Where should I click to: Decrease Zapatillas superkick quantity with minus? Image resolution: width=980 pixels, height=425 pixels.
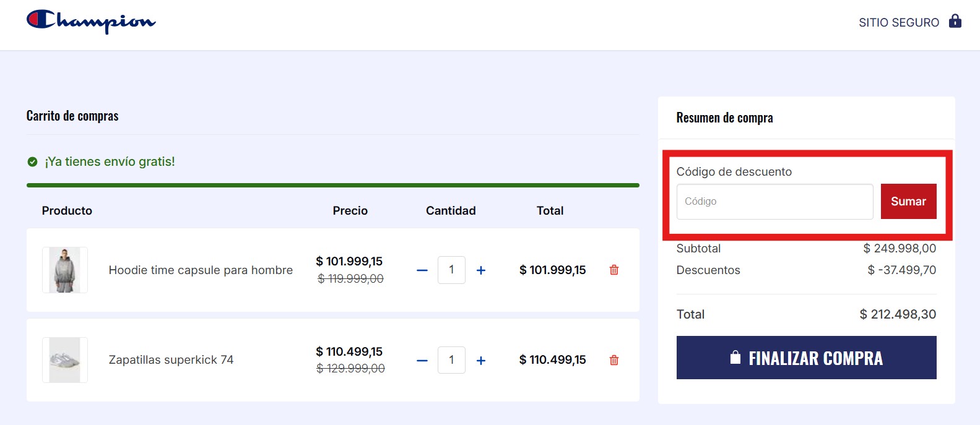pyautogui.click(x=422, y=361)
